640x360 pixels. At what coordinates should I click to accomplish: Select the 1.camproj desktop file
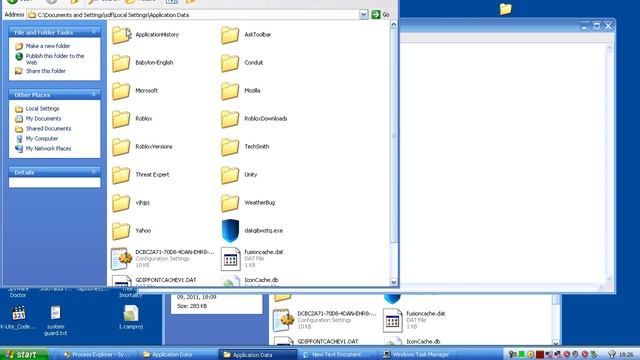tap(131, 318)
